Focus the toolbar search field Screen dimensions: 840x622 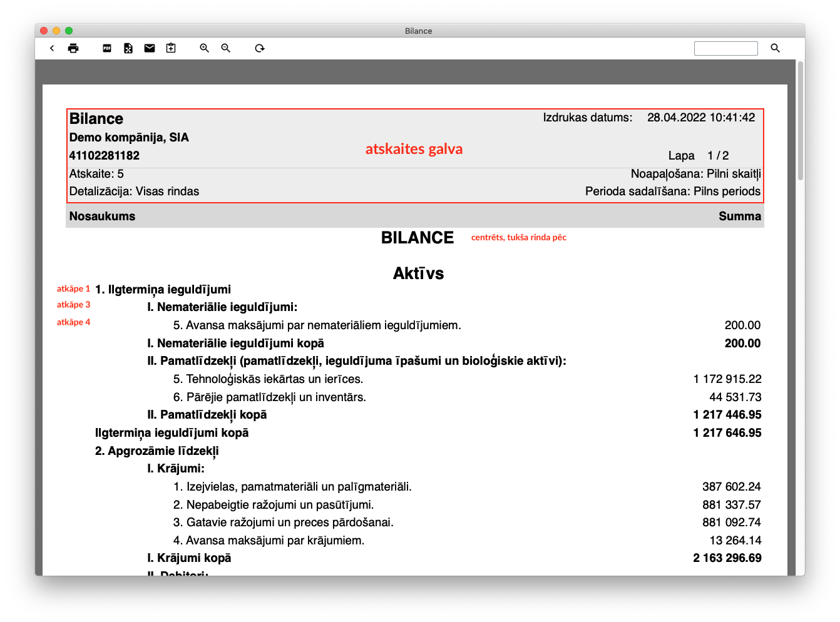[726, 48]
